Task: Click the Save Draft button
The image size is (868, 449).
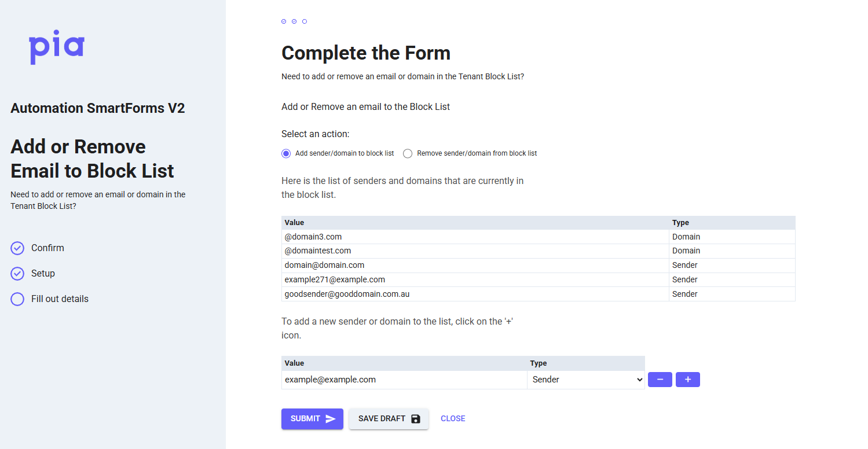Action: coord(389,419)
